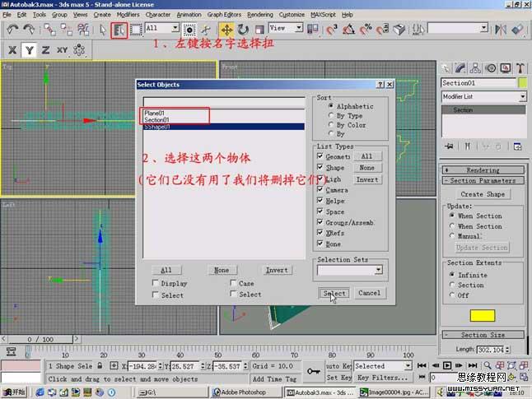Open the Animation menu

point(189,15)
